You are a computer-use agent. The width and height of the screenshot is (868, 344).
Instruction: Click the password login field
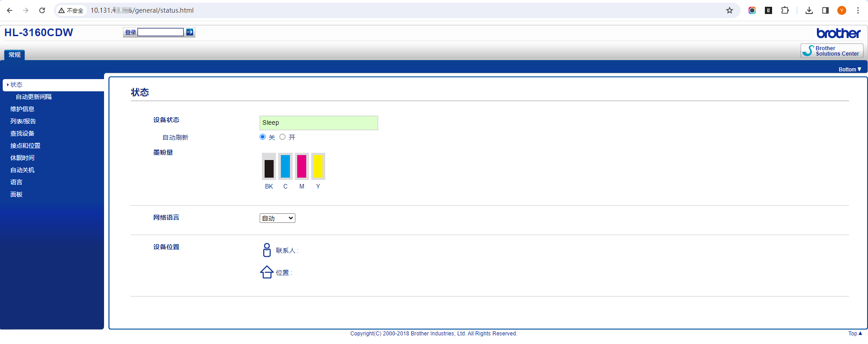point(161,32)
